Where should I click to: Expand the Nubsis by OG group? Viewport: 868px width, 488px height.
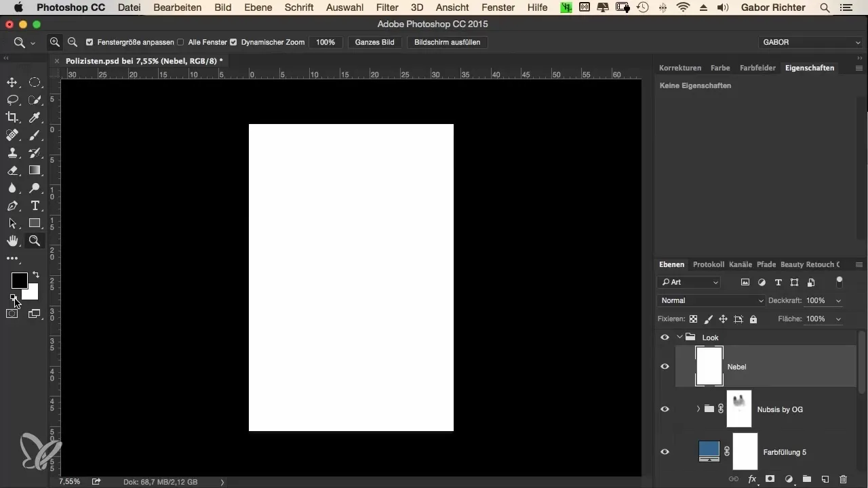pos(698,409)
